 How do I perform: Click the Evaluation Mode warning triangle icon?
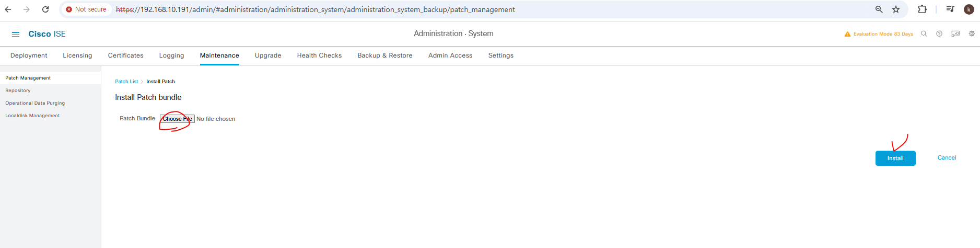click(847, 34)
